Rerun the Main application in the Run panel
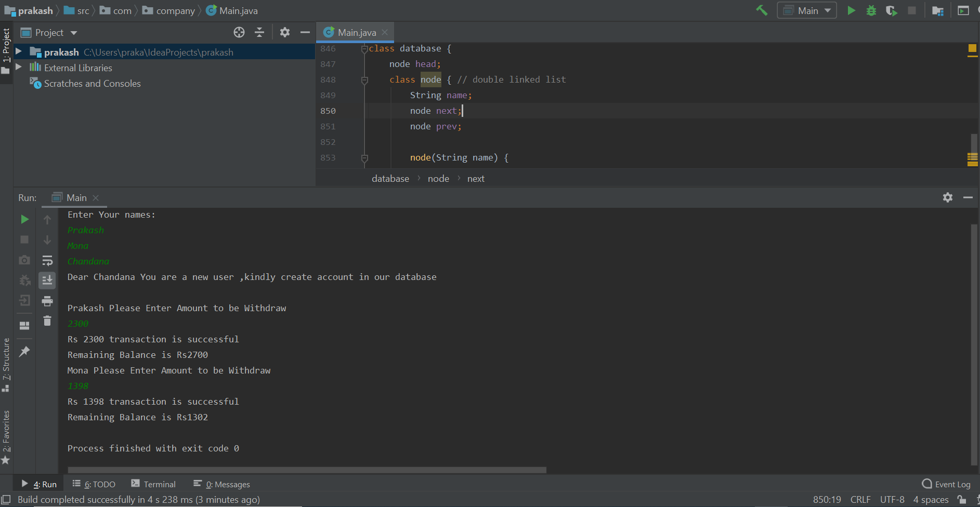980x507 pixels. 24,219
